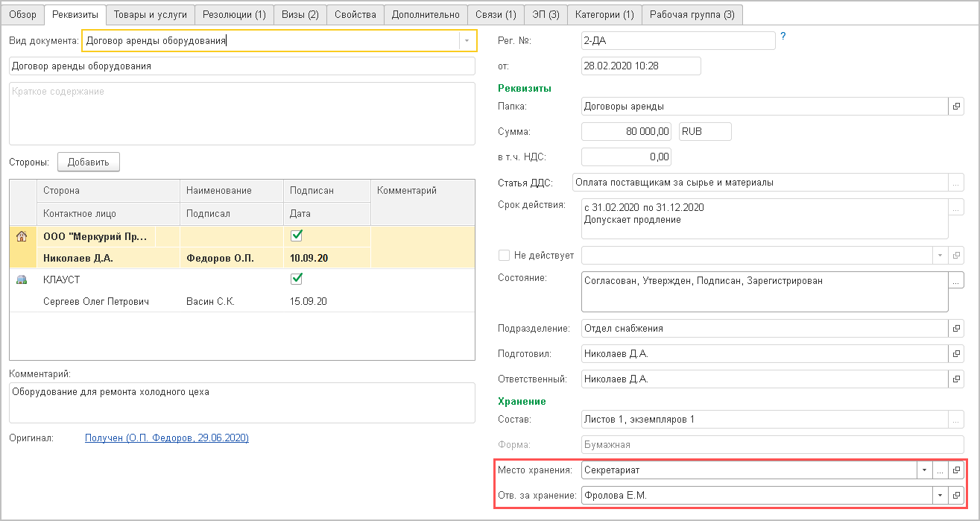The width and height of the screenshot is (980, 521).
Task: Click the house icon of ООО "Меркурий Пр..." row
Action: (22, 237)
